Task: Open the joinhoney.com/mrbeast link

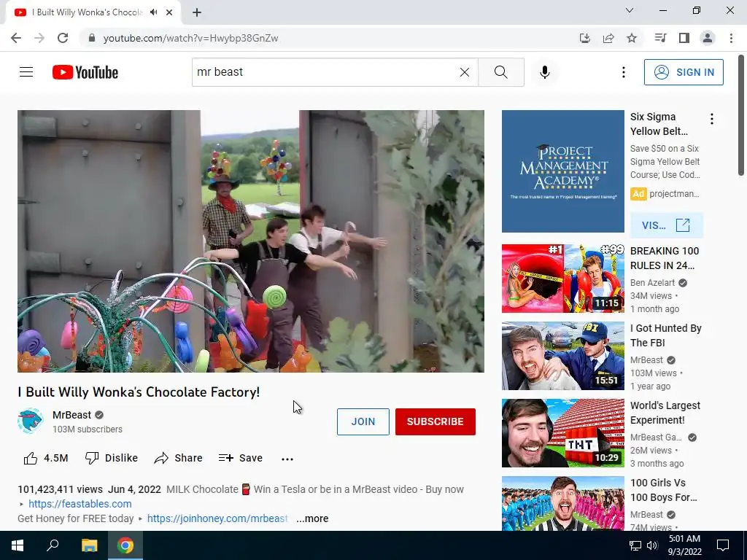Action: point(217,518)
